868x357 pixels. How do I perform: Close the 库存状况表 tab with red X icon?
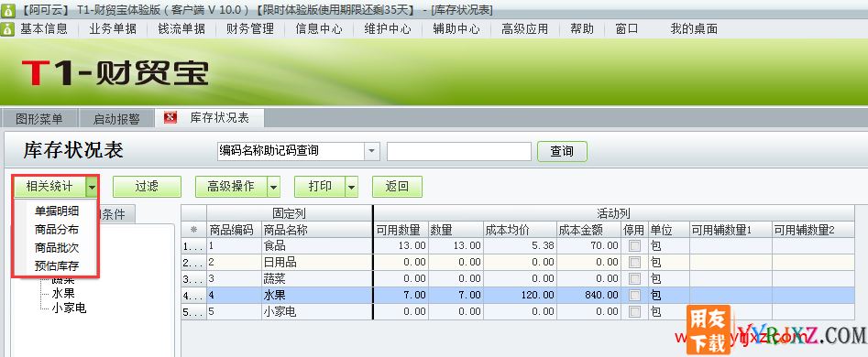(170, 117)
